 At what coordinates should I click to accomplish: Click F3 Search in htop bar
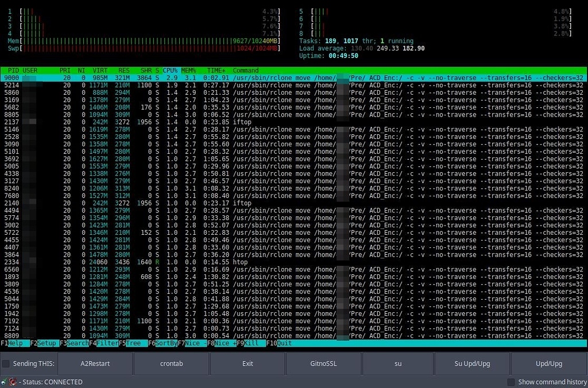click(x=74, y=343)
